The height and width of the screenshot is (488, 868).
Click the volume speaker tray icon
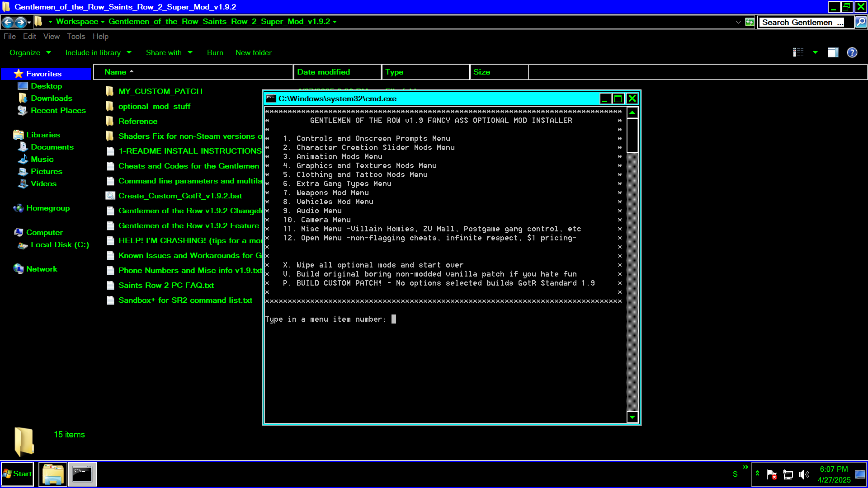click(x=804, y=474)
